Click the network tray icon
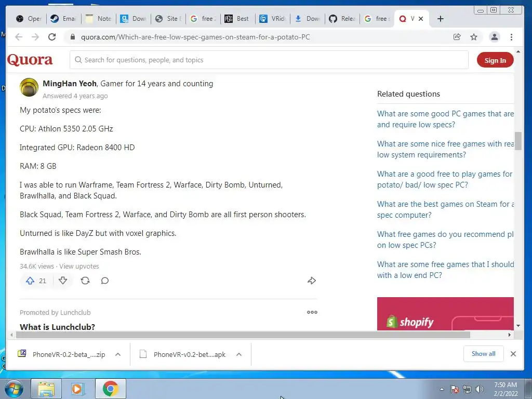 pos(467,389)
